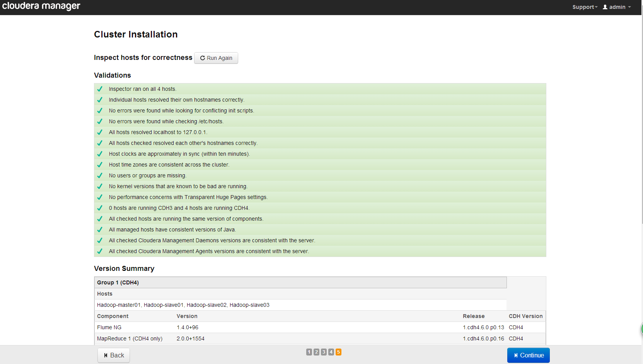Click the Hadoop-master01 host link
This screenshot has height=364, width=643.
click(x=119, y=305)
